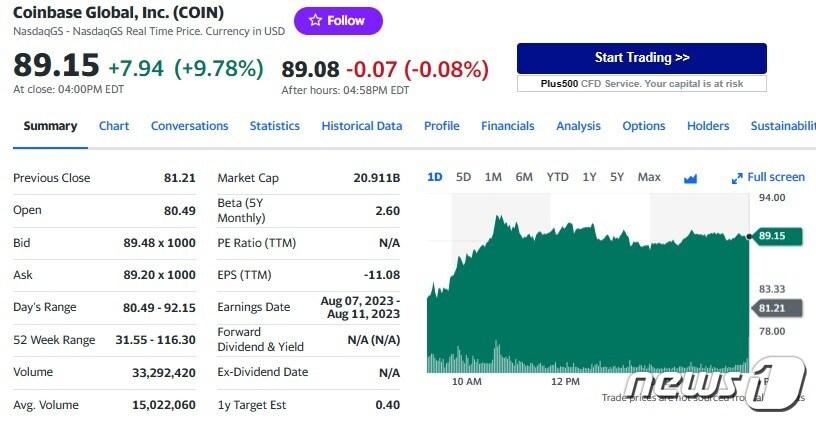Select 1D chart time range

point(434,177)
